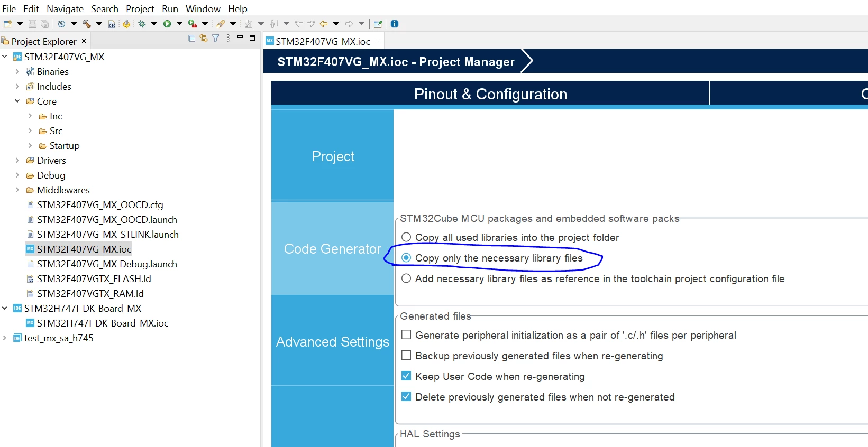Collapse All in Project Explorer
Viewport: 868px width, 447px height.
point(191,39)
